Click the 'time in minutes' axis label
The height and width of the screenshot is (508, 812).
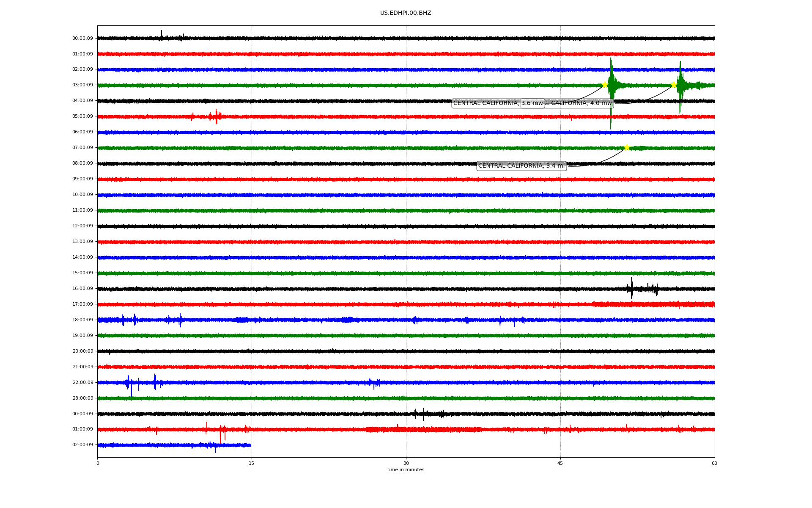[x=406, y=470]
